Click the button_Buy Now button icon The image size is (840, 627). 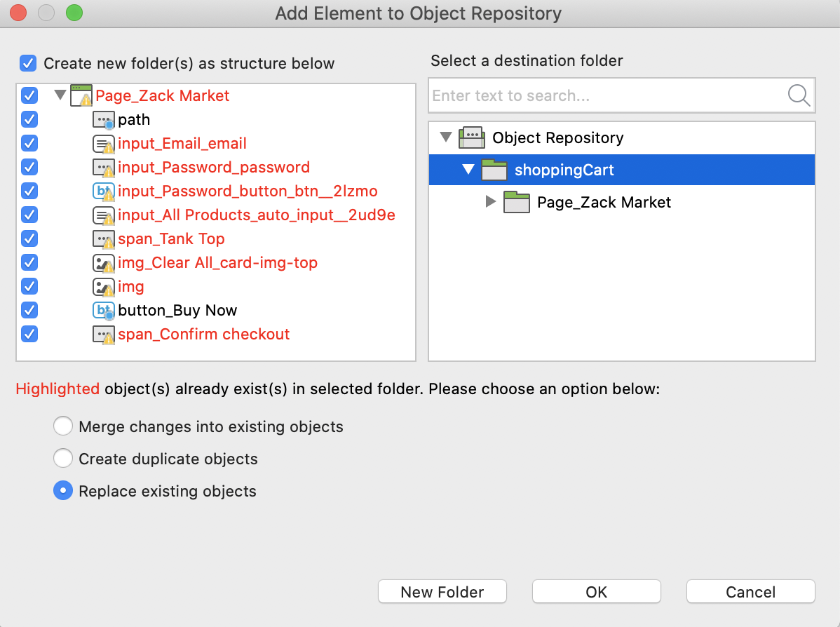click(103, 310)
